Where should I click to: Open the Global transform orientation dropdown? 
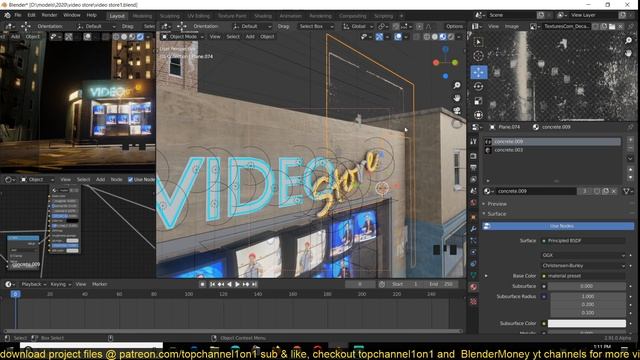(x=358, y=26)
